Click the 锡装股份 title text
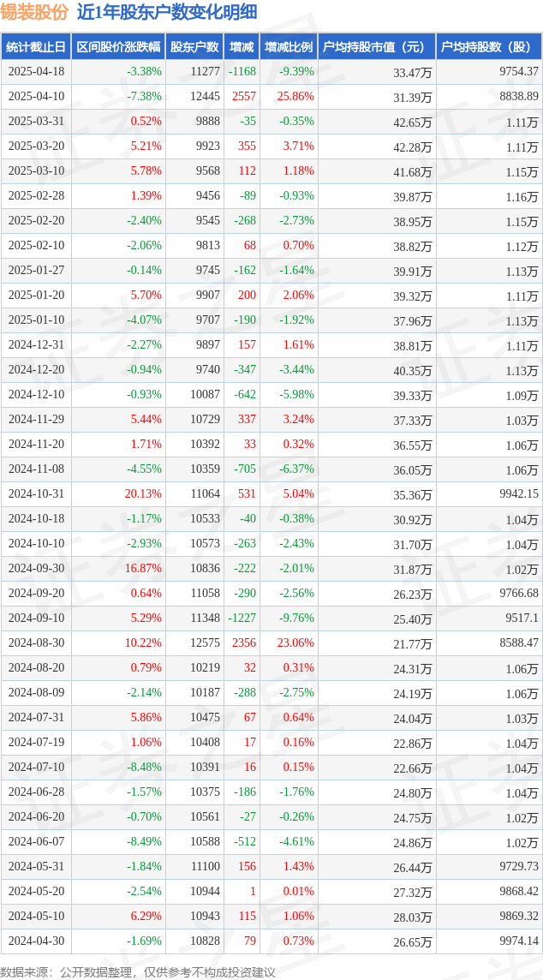 [x=35, y=13]
